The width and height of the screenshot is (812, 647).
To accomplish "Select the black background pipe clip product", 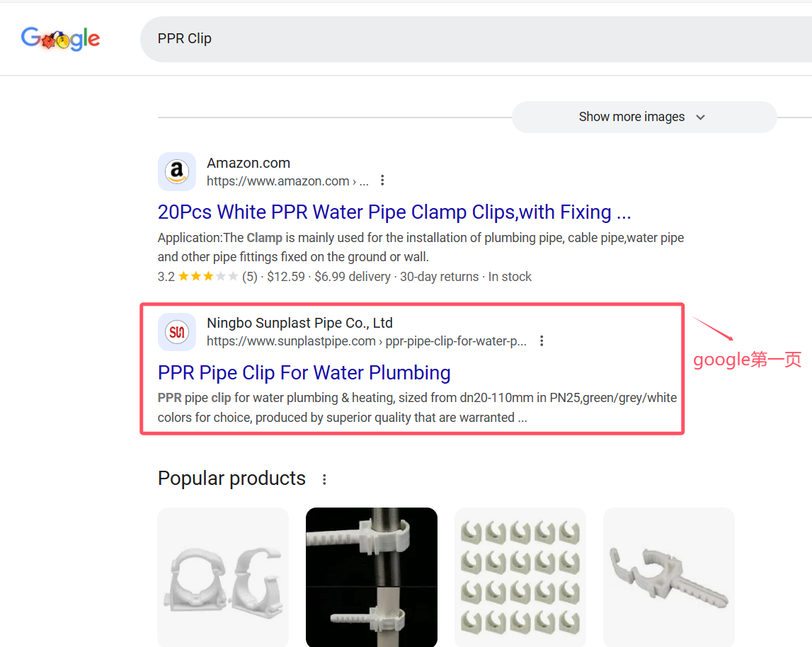I will point(372,577).
